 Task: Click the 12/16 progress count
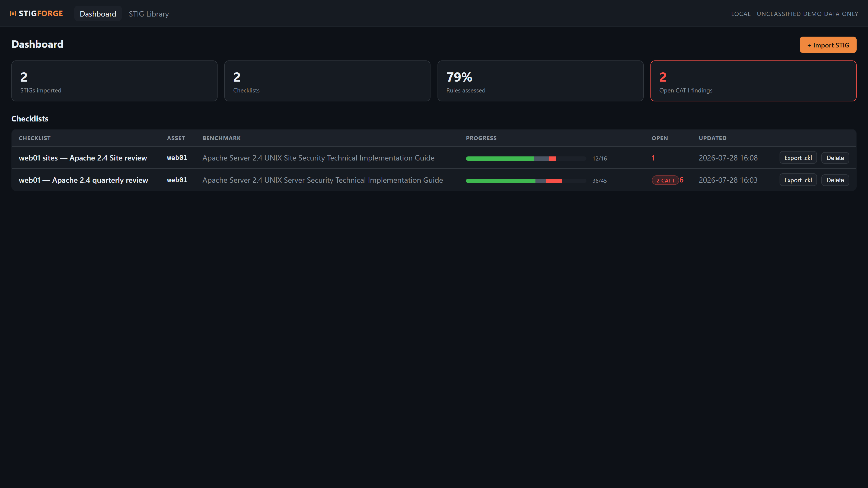(x=599, y=158)
